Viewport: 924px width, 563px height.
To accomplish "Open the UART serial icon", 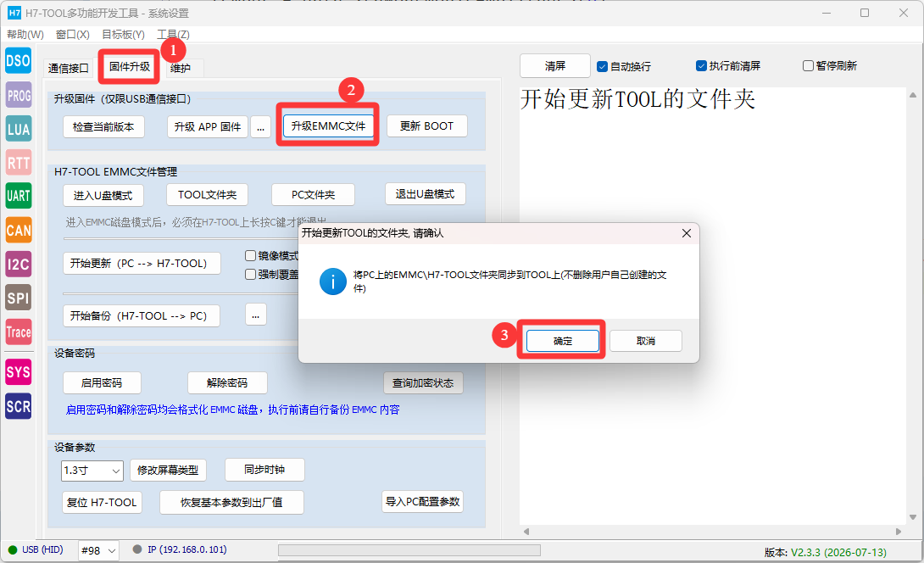I will tap(19, 196).
